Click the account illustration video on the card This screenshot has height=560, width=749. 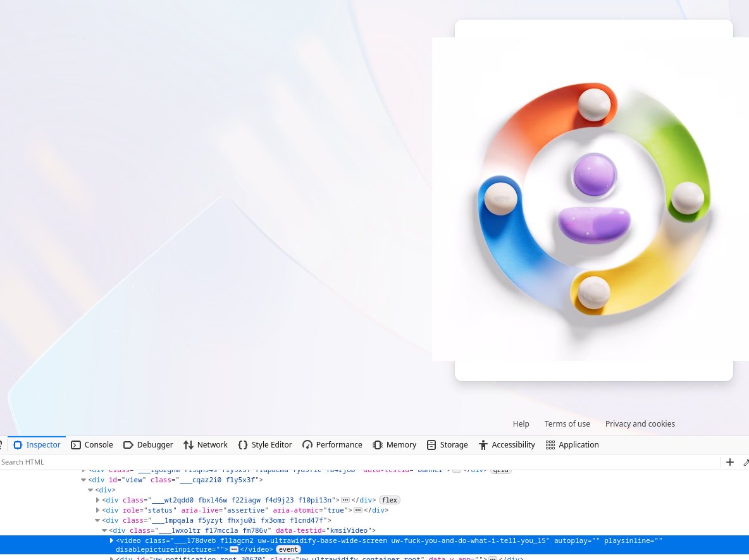[x=590, y=199]
